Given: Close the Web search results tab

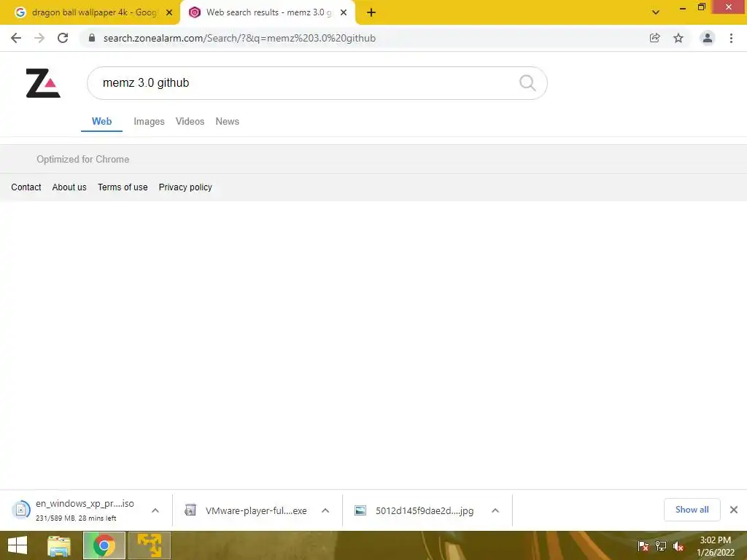Looking at the screenshot, I should [344, 12].
